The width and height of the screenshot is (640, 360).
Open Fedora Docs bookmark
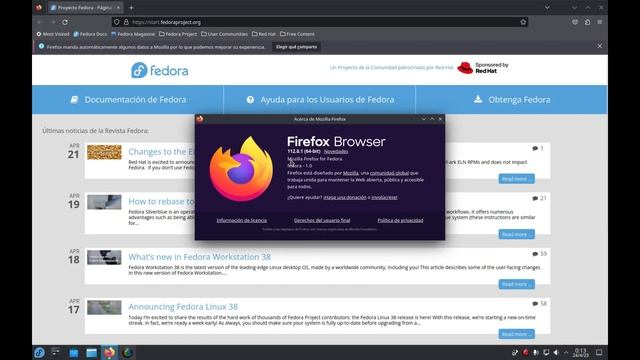[x=90, y=34]
